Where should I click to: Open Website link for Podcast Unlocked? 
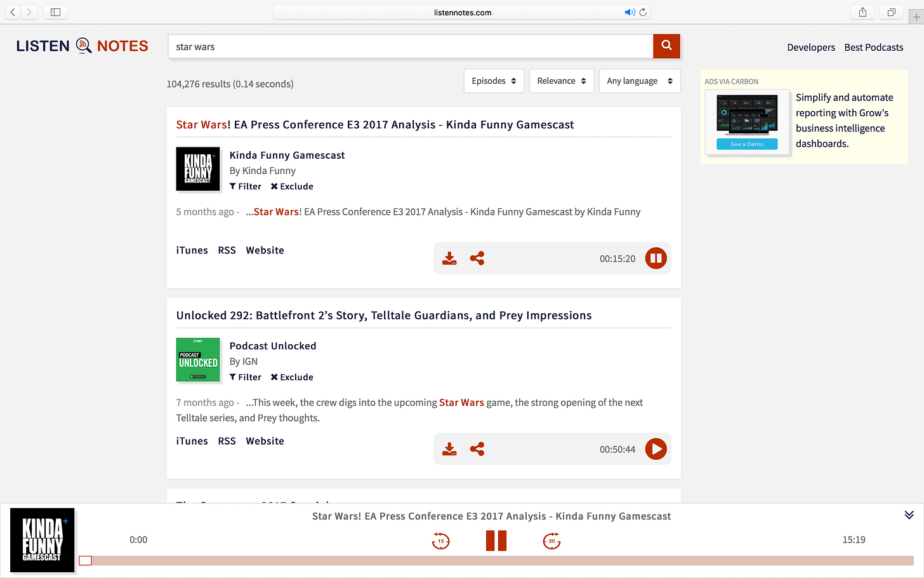265,441
